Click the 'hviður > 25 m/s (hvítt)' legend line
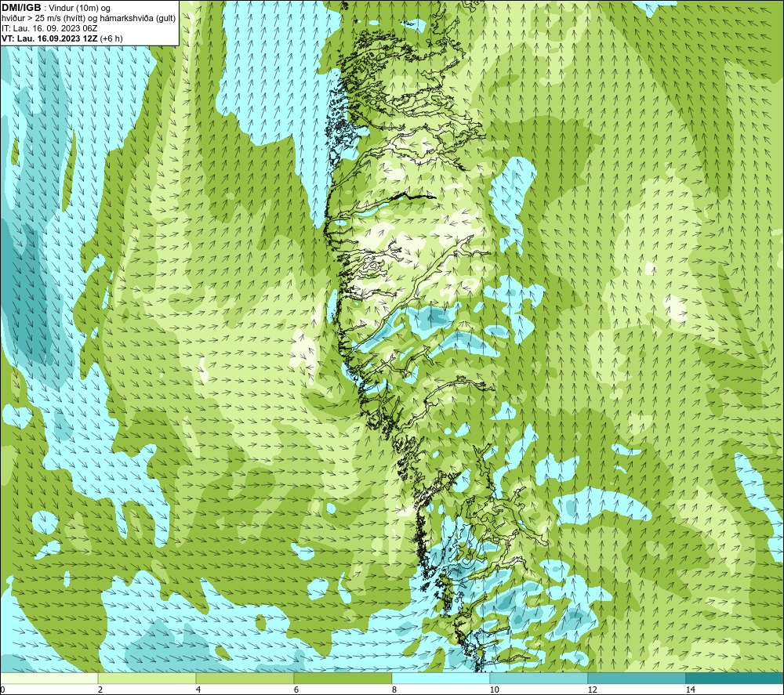 click(89, 18)
